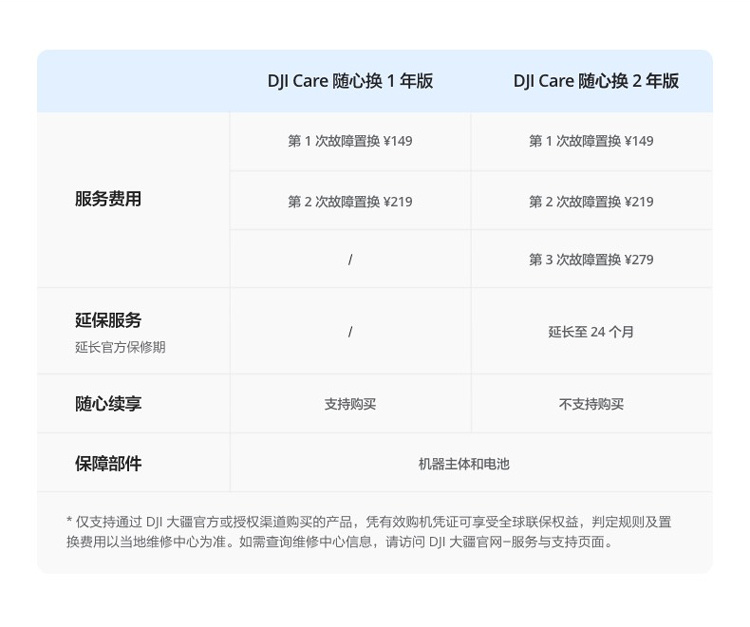Select the 服务费用 row label
The height and width of the screenshot is (627, 750).
[x=108, y=199]
